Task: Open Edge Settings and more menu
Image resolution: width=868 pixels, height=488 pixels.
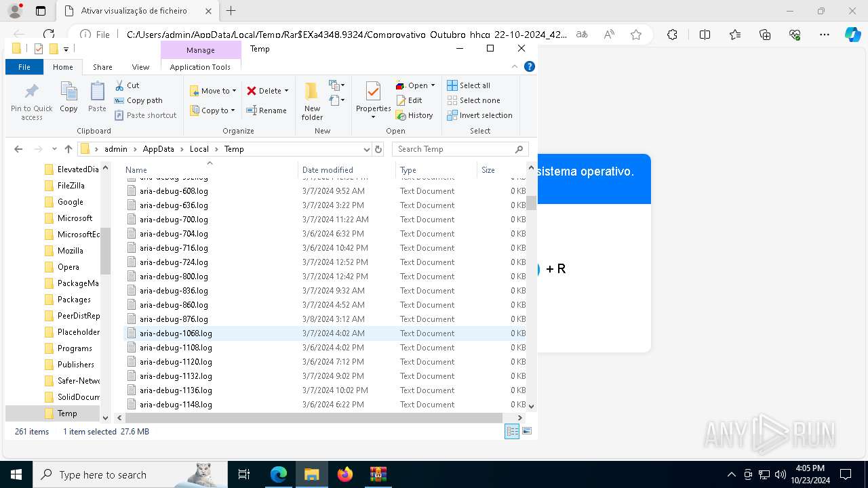Action: pos(825,35)
